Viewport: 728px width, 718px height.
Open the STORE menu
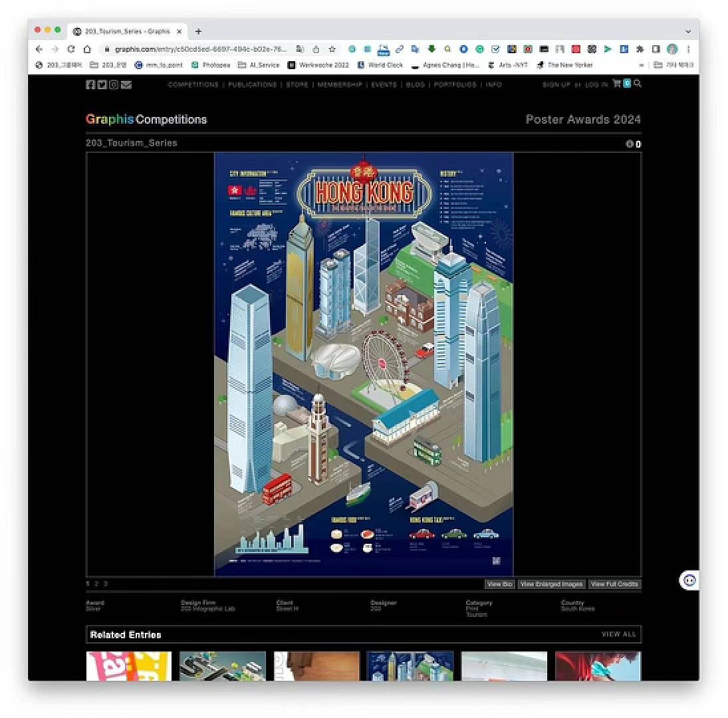click(x=297, y=84)
